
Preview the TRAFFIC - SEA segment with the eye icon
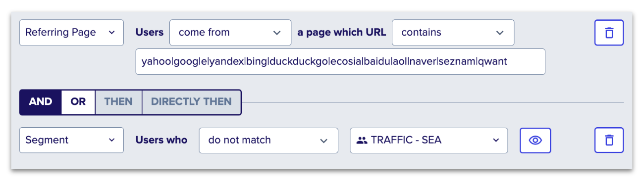pos(535,140)
